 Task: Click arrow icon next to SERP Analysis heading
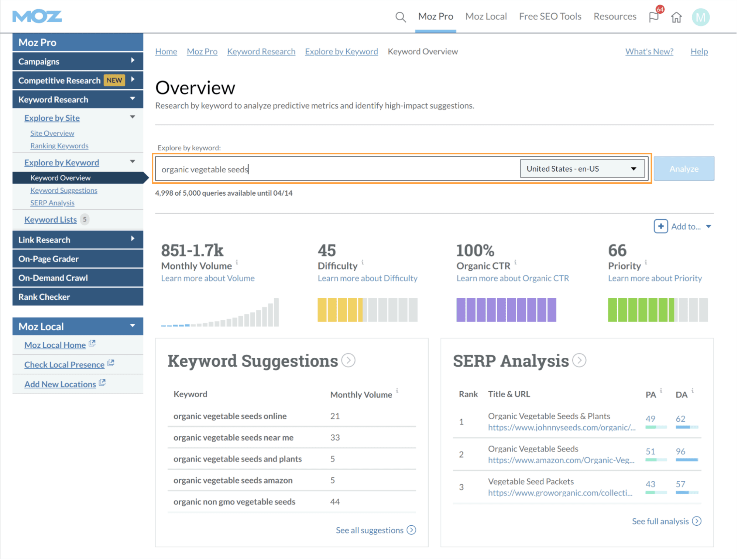tap(579, 360)
